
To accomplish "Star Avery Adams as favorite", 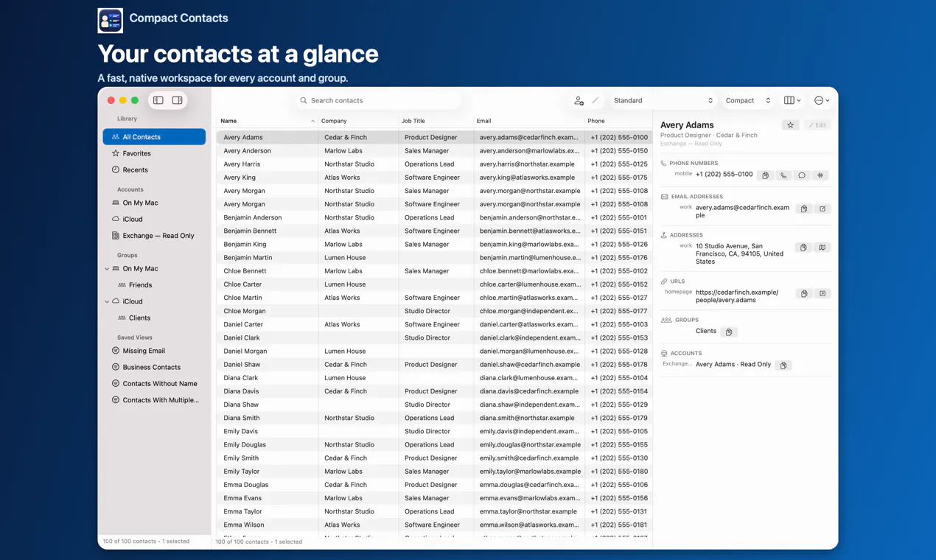I will click(790, 125).
